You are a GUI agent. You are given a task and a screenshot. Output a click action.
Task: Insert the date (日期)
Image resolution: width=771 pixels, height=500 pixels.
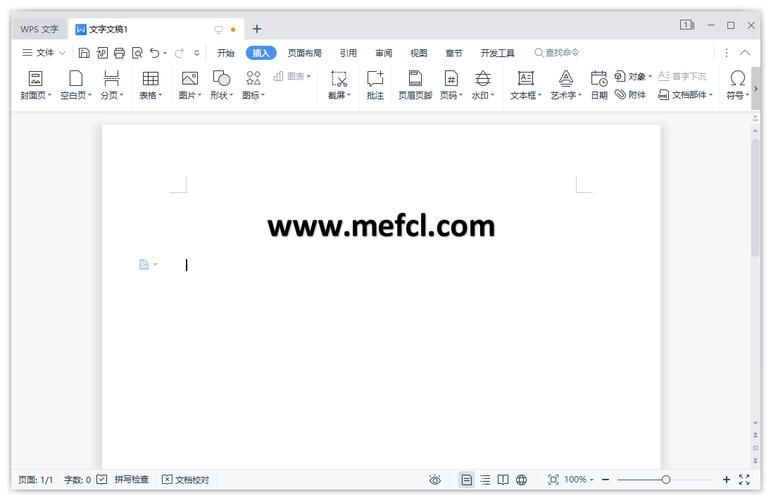pyautogui.click(x=599, y=85)
